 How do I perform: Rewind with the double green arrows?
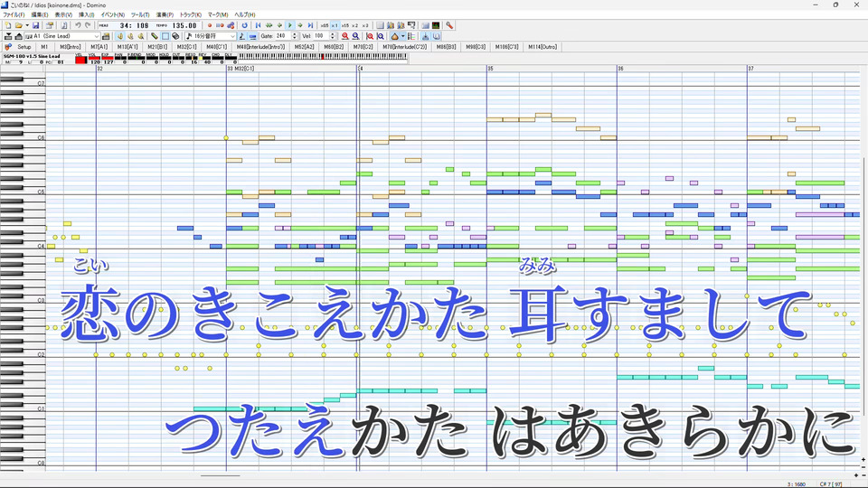tap(269, 25)
